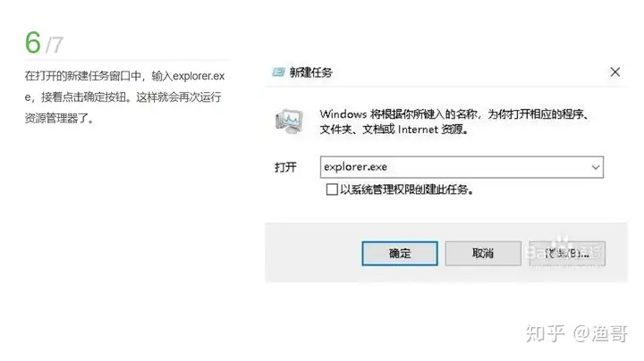Click the Windows 将根据你所键入的名称 description text

tap(454, 122)
